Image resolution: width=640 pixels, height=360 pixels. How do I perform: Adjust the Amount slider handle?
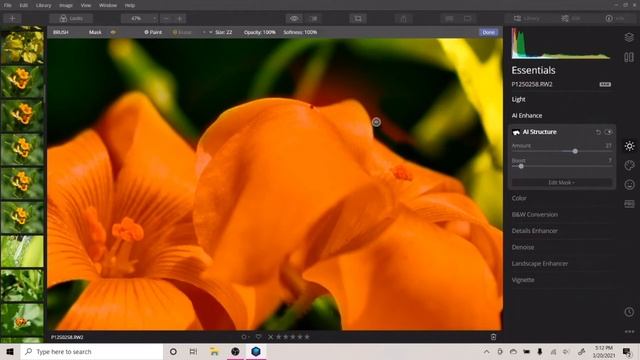tap(575, 151)
